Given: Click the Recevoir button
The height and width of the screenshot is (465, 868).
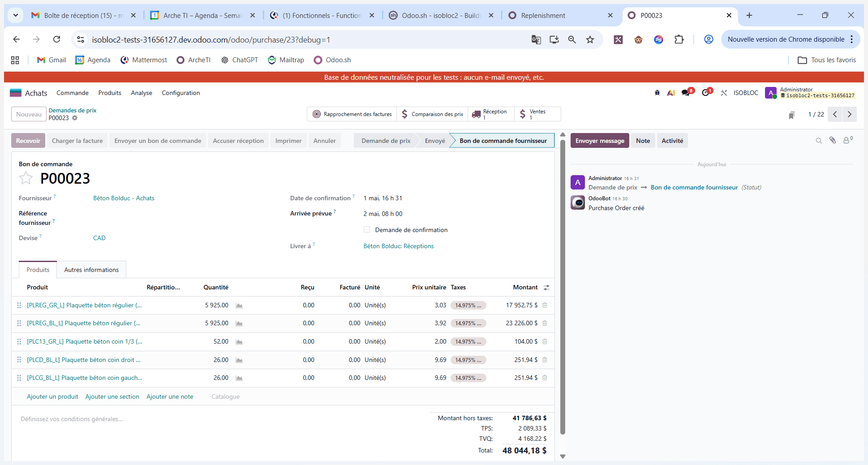Looking at the screenshot, I should point(28,141).
